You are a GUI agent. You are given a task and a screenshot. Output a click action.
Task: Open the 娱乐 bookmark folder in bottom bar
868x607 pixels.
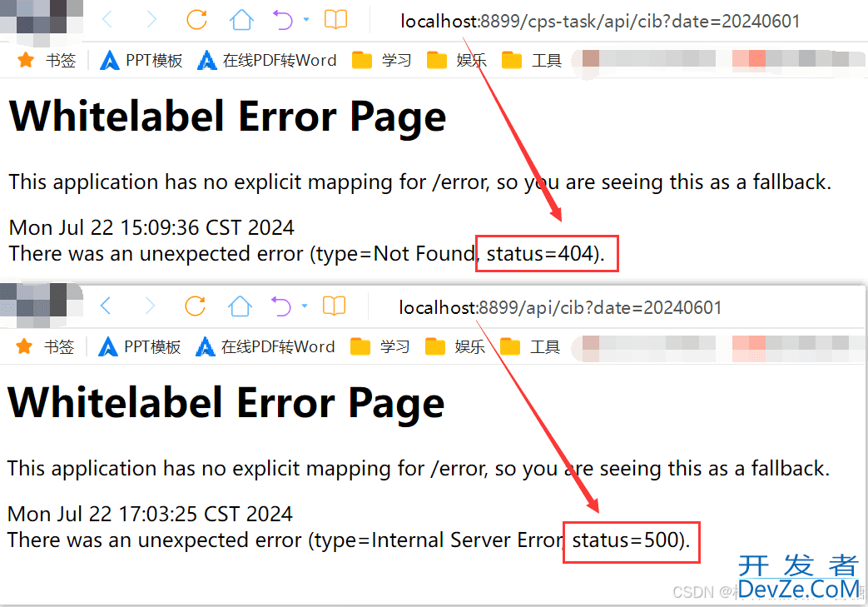tap(455, 346)
